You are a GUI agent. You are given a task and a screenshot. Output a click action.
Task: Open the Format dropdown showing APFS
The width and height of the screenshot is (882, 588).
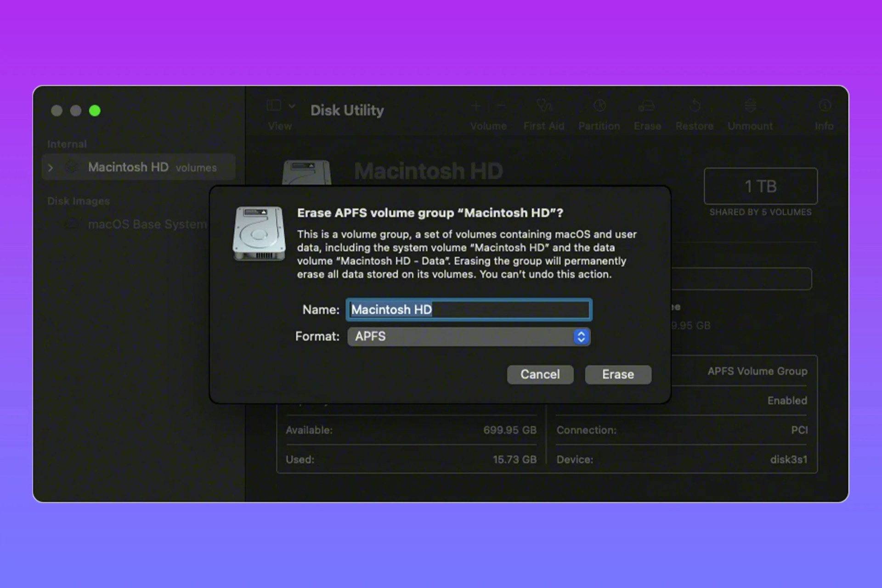coord(469,336)
